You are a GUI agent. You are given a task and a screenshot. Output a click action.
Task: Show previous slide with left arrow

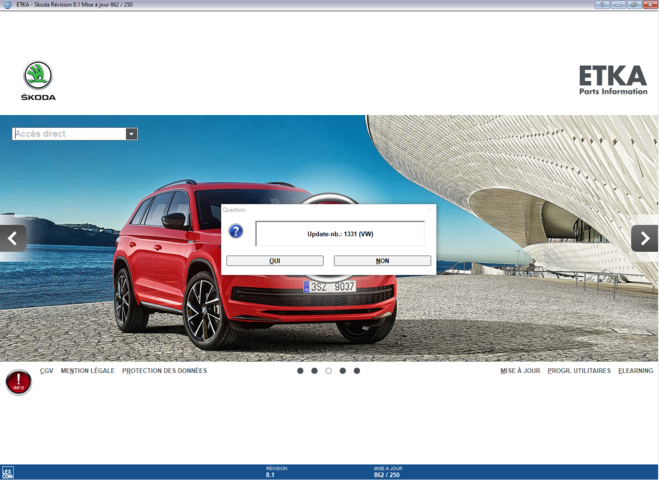coord(13,238)
